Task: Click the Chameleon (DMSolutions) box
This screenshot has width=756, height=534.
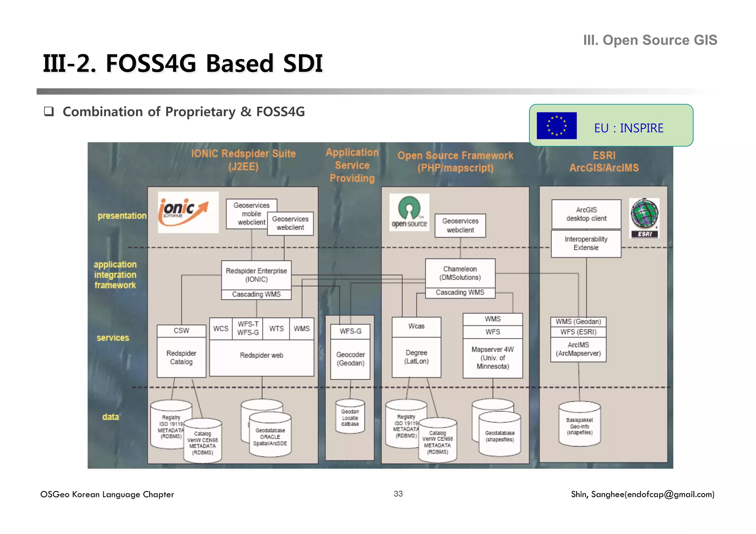Action: tap(460, 273)
